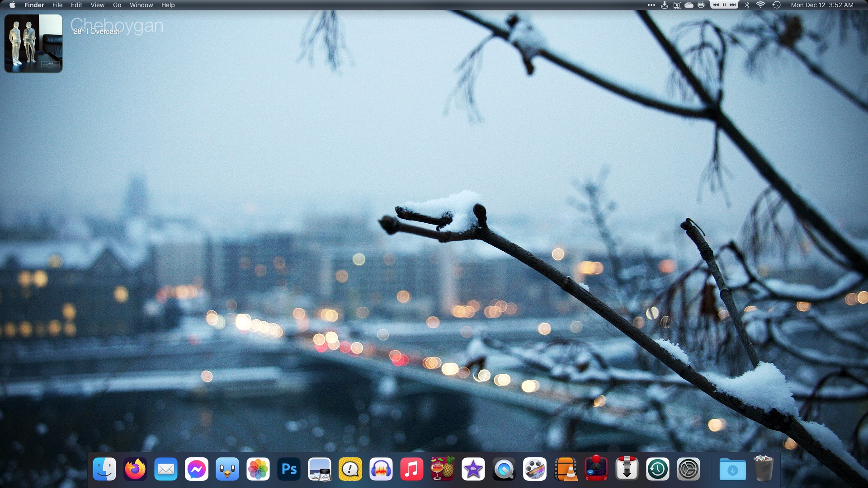Open the Photos app in dock
The image size is (868, 488).
pyautogui.click(x=258, y=469)
